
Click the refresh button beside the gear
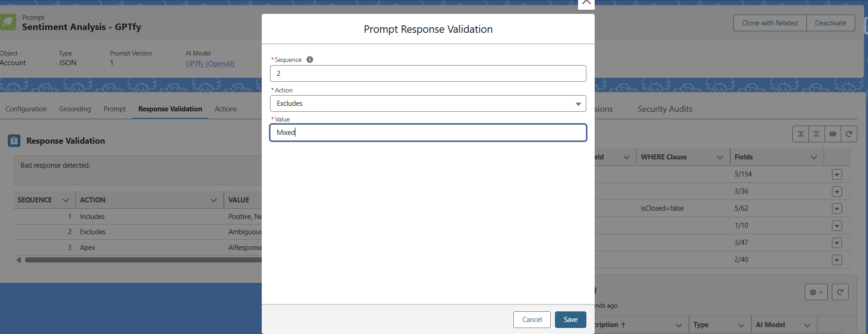[x=840, y=292]
